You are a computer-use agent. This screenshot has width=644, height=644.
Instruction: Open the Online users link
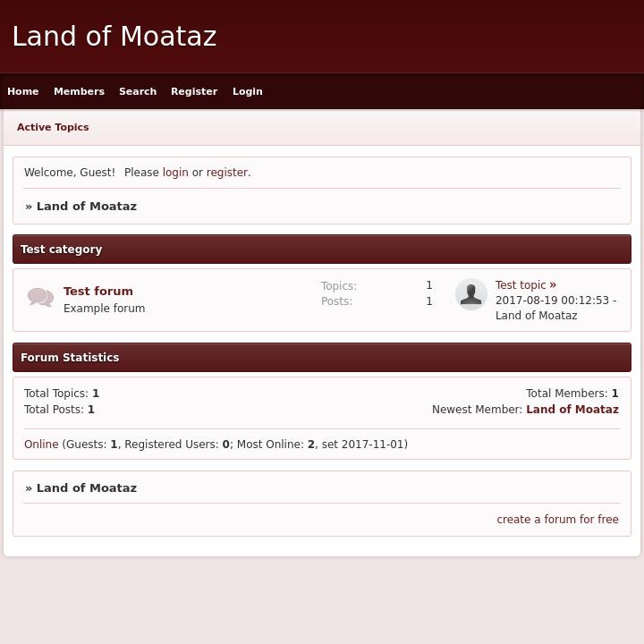pyautogui.click(x=41, y=445)
